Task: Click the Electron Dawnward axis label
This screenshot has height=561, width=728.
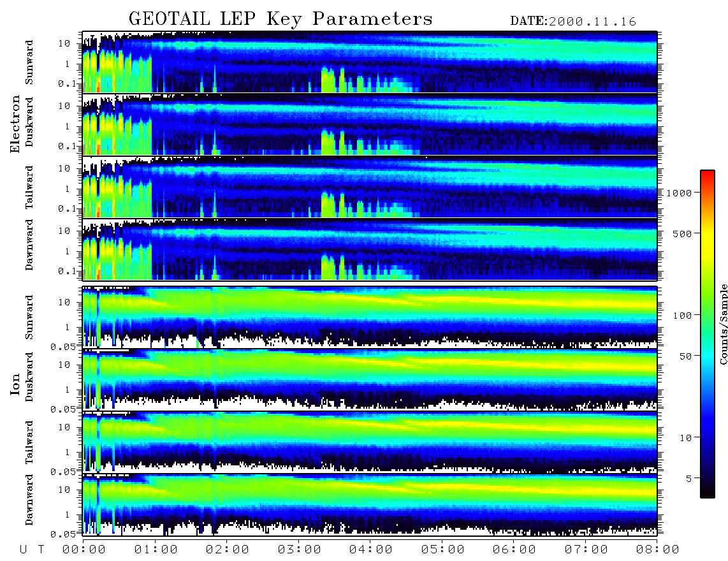Action: (x=29, y=245)
